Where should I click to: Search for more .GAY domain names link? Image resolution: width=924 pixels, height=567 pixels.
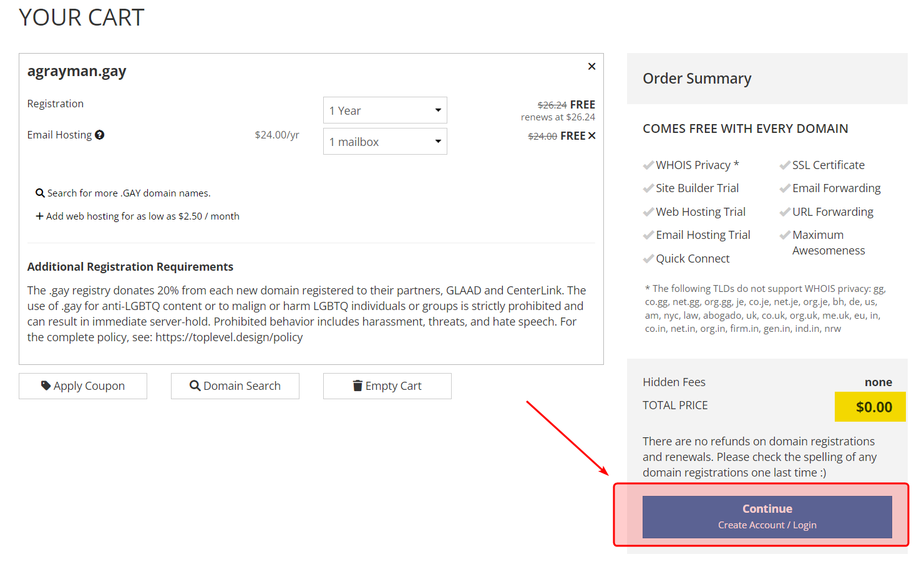129,193
